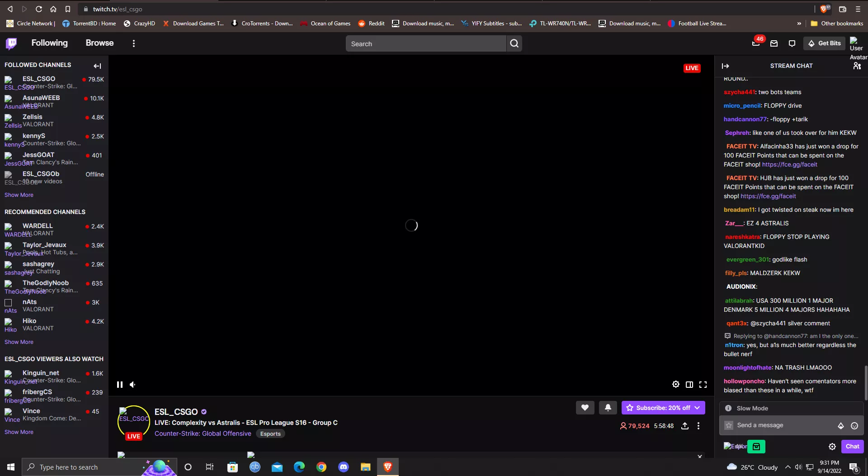Image resolution: width=868 pixels, height=476 pixels.
Task: Collapse the followed channels sidebar
Action: coord(97,66)
